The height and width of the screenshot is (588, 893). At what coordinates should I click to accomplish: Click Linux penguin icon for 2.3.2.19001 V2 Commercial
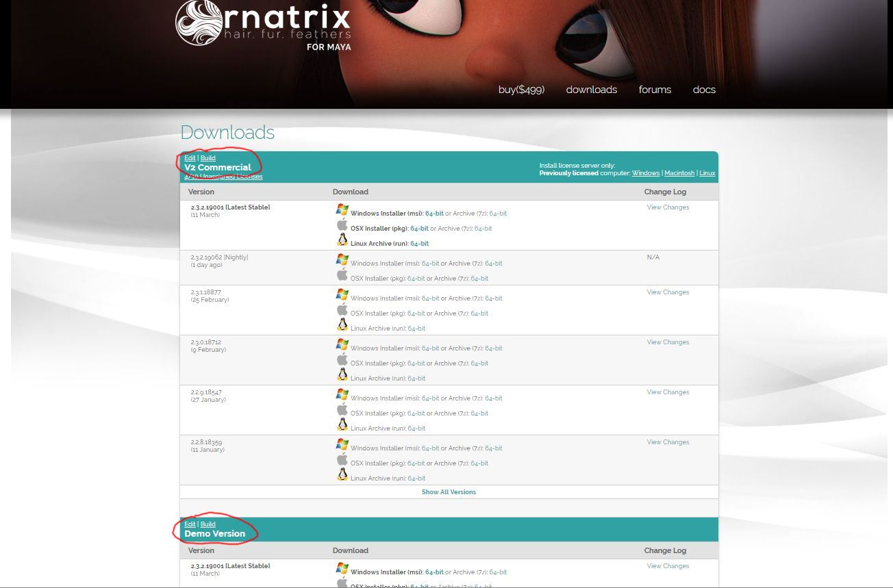pos(342,240)
